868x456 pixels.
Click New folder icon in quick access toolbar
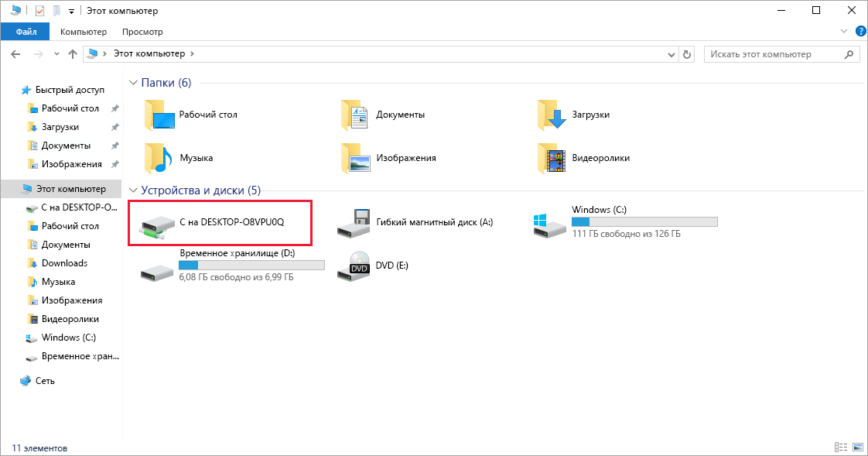tap(56, 11)
